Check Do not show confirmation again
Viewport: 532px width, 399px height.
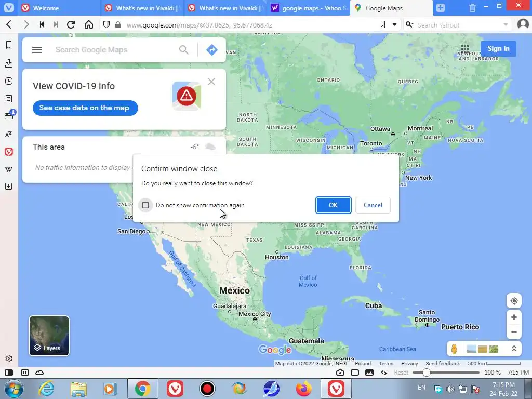click(x=145, y=205)
